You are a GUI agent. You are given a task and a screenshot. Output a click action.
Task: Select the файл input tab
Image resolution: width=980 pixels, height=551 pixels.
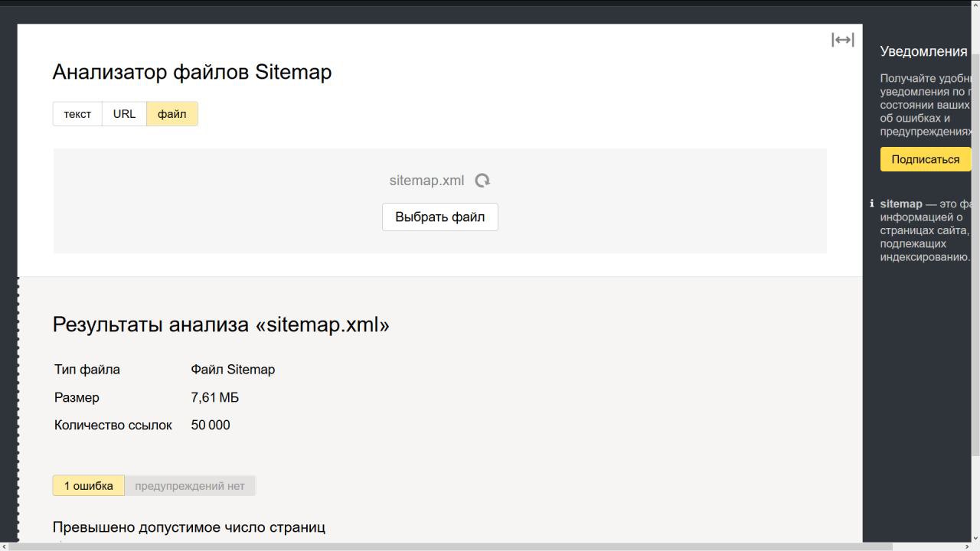click(172, 114)
